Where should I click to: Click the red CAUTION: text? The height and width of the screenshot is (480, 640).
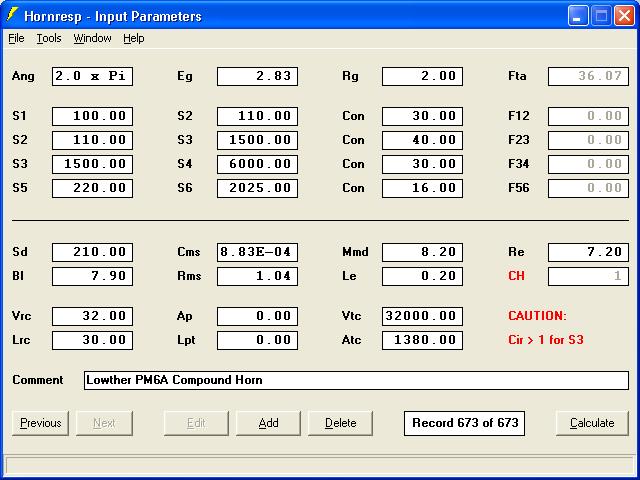538,316
